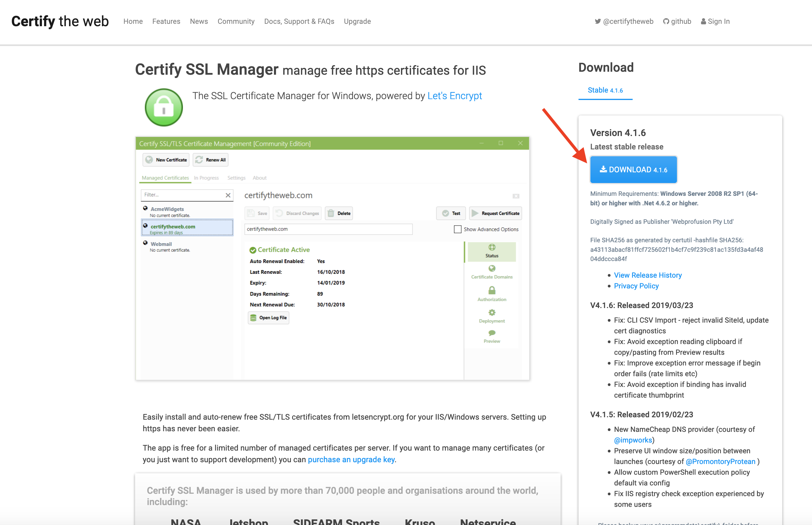The width and height of the screenshot is (812, 525).
Task: Click the embedded window's close X button
Action: coord(520,143)
